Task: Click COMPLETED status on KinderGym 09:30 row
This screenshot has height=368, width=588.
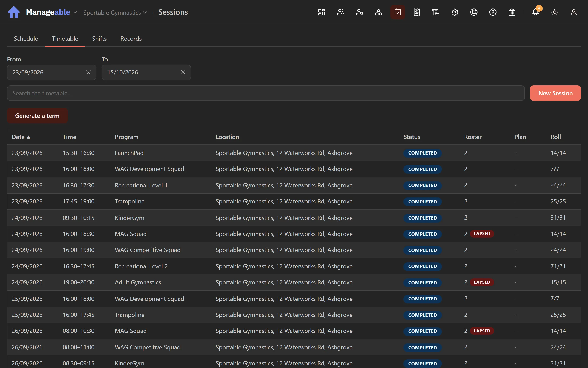Action: (x=422, y=218)
